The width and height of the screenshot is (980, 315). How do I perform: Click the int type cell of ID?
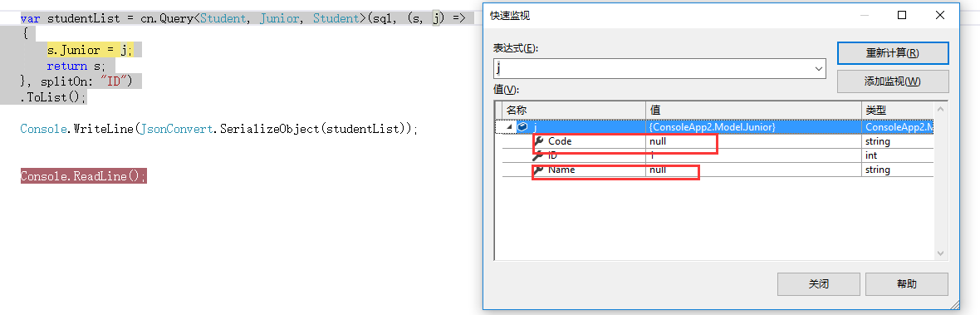pos(898,155)
